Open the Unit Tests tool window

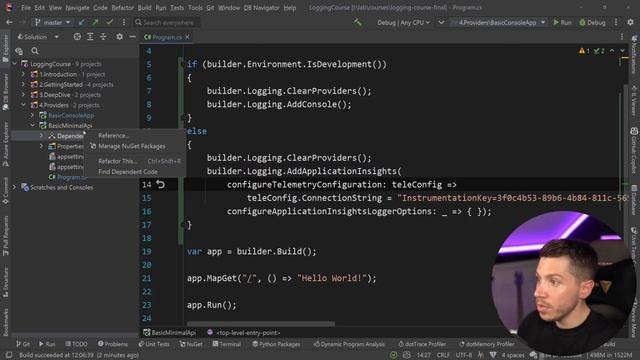154,344
